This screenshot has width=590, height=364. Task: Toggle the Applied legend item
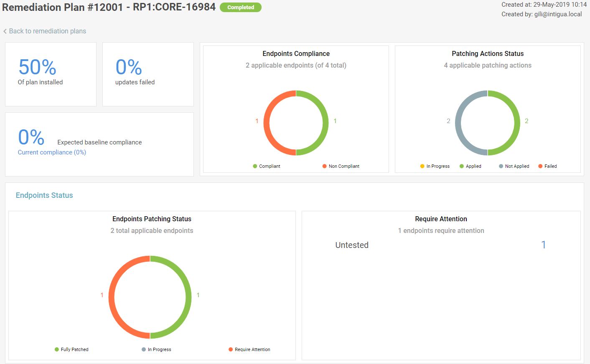coord(470,166)
